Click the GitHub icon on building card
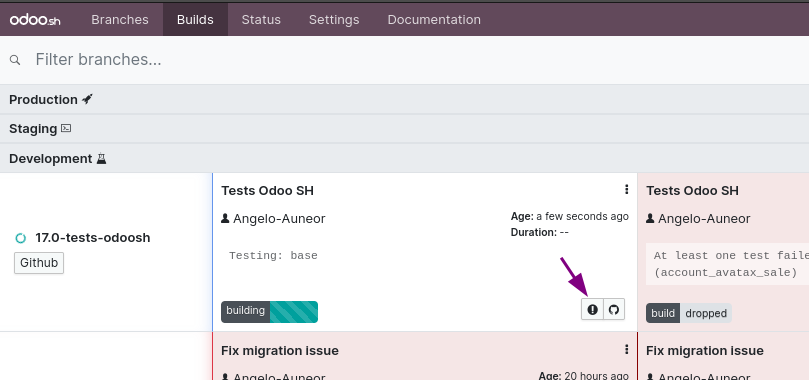The image size is (809, 380). pos(613,309)
